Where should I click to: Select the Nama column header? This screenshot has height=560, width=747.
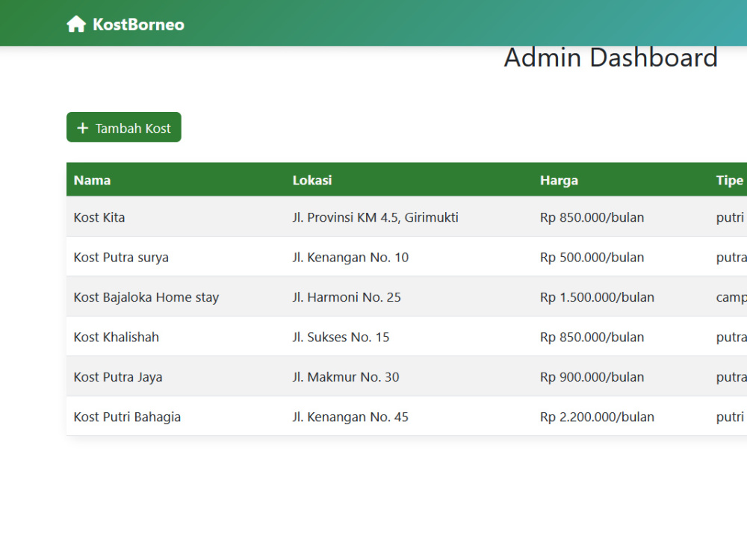[x=92, y=181]
